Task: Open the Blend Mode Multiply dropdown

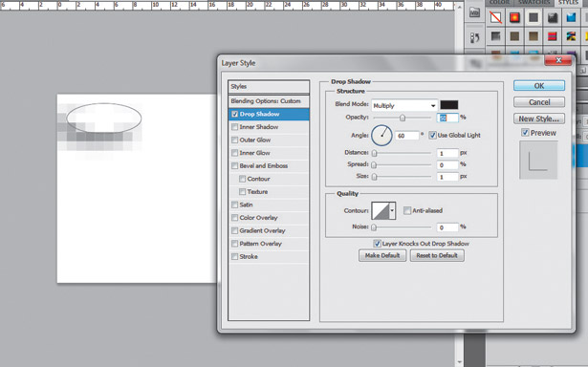Action: tap(404, 105)
